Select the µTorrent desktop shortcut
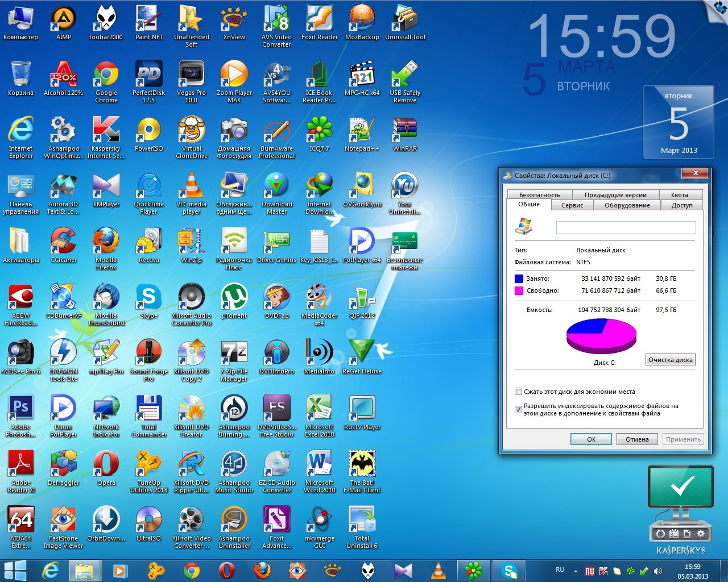 pos(234,298)
